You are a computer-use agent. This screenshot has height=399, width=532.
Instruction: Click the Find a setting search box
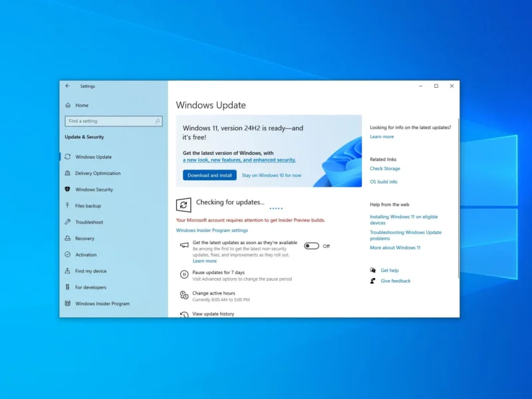click(x=113, y=120)
